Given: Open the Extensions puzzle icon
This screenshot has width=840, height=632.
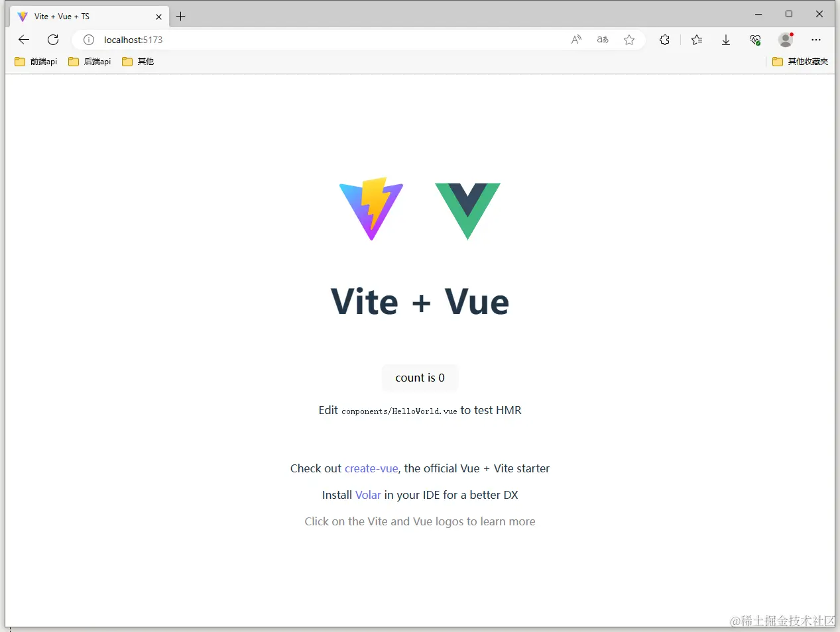Looking at the screenshot, I should (664, 40).
